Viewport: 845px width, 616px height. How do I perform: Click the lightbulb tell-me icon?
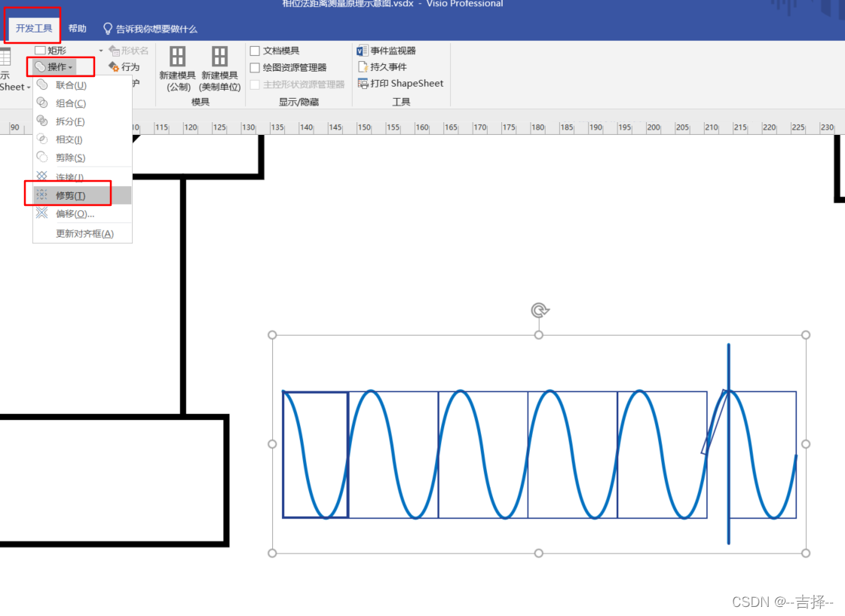(107, 29)
